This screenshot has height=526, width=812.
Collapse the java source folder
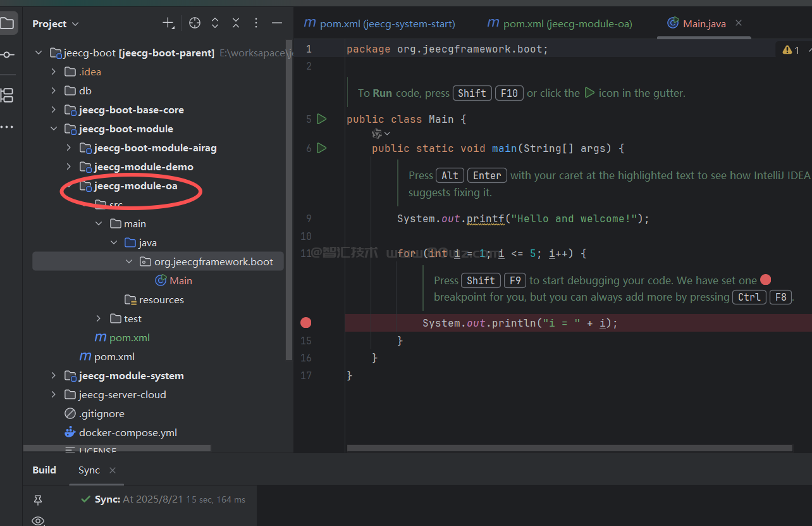(x=114, y=243)
